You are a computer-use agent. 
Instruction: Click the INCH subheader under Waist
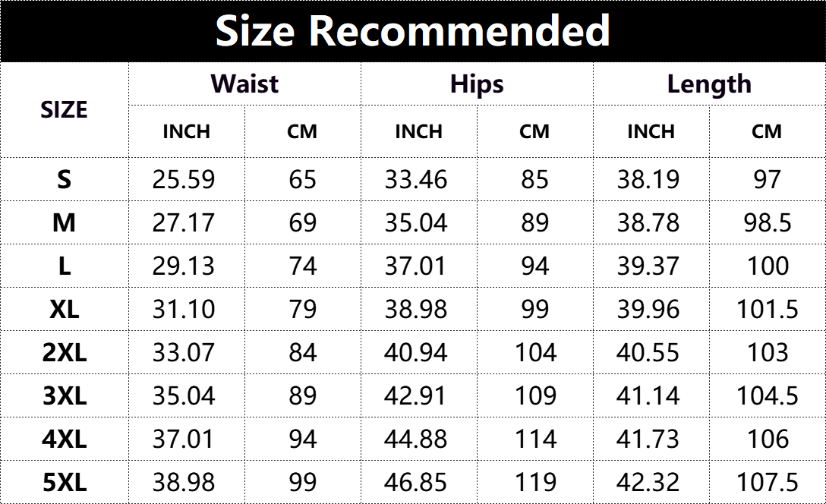[x=186, y=131]
